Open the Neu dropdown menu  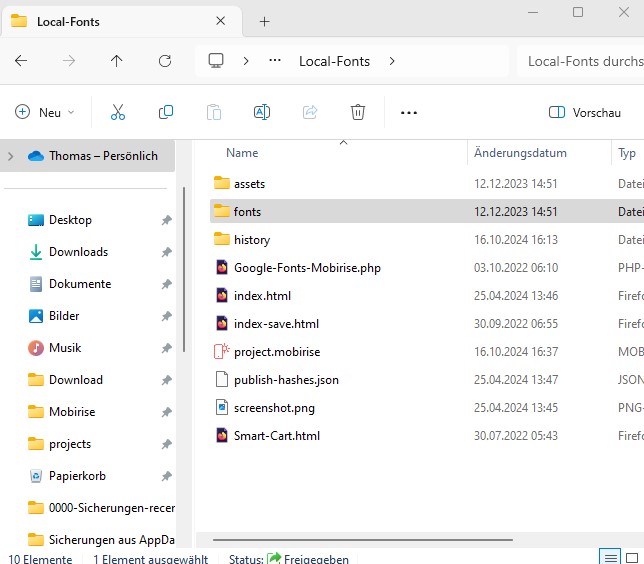click(x=45, y=113)
